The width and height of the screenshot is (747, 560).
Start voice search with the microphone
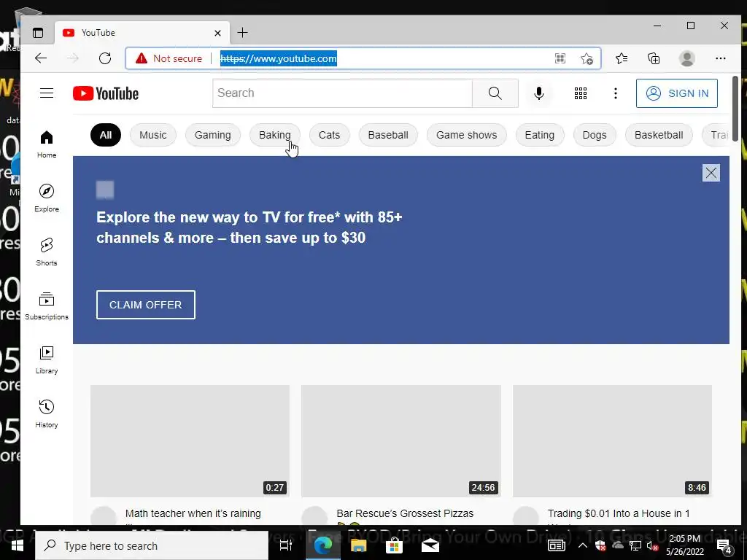click(539, 93)
